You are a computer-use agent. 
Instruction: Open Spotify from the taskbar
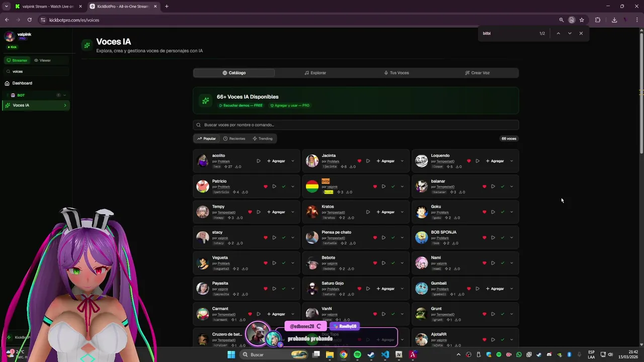coord(357,354)
